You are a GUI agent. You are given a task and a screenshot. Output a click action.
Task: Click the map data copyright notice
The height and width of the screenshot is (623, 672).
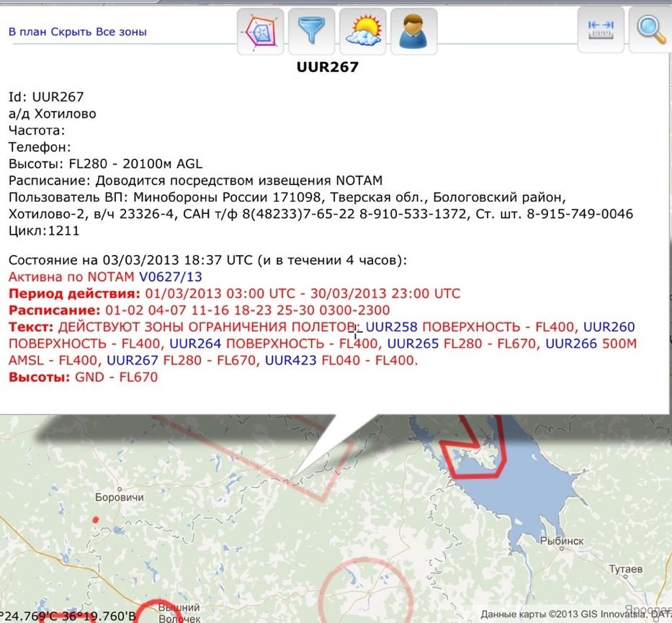[575, 615]
